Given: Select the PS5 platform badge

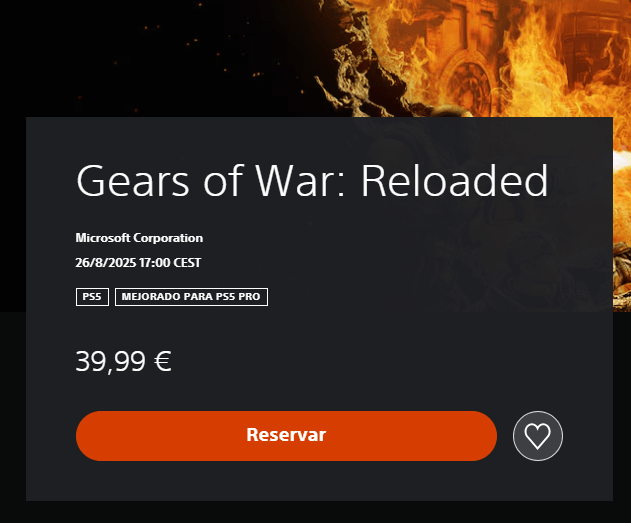Looking at the screenshot, I should (x=92, y=297).
